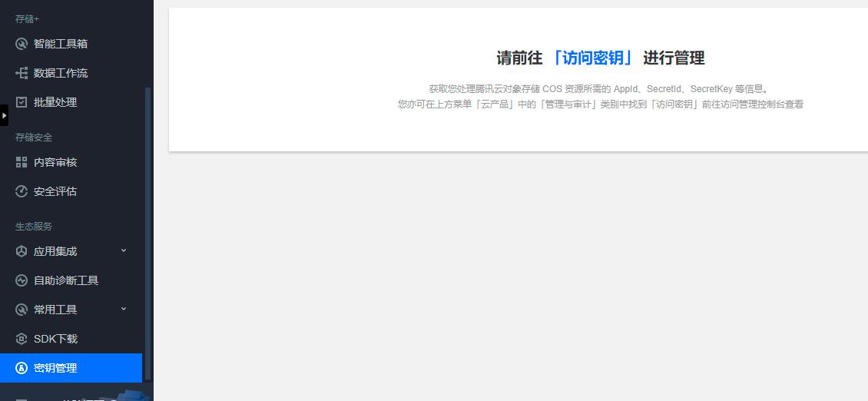Expand the 常用工具 submenu chevron
The width and height of the screenshot is (868, 401).
pyautogui.click(x=124, y=309)
